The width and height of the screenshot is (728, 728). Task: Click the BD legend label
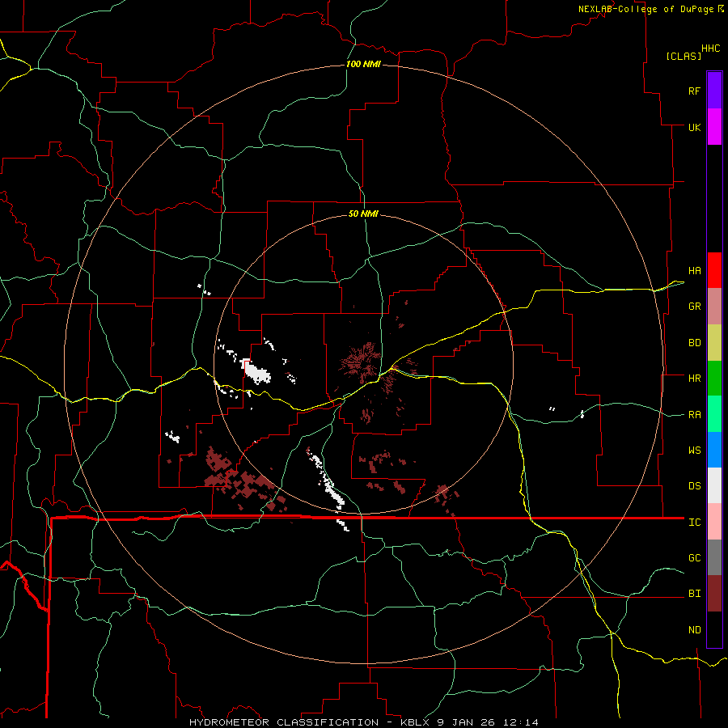coord(694,343)
